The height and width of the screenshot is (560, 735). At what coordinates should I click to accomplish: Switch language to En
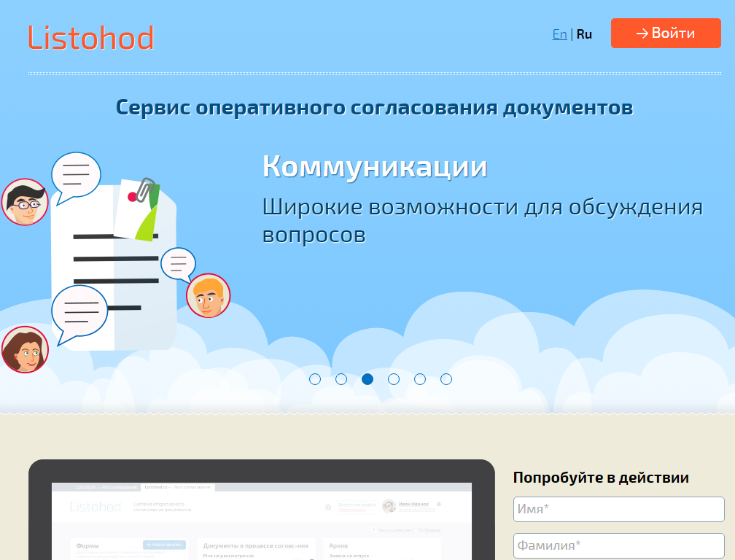click(x=560, y=34)
